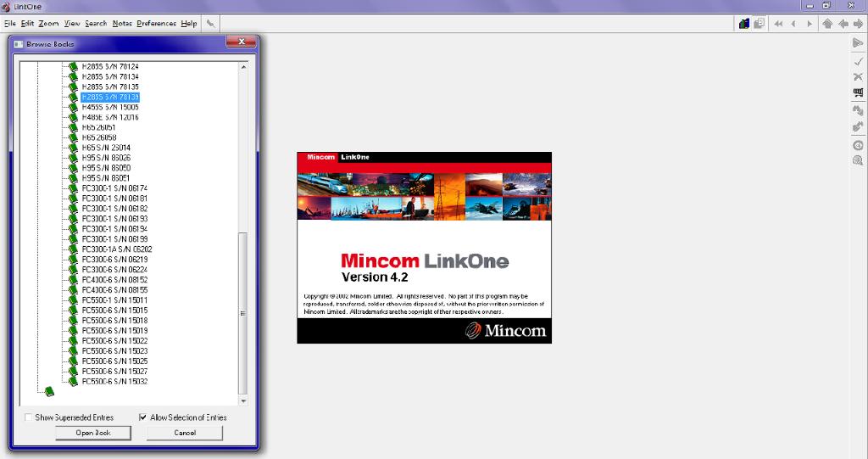
Task: Click the wrench tool icon next to Help
Action: tap(210, 23)
